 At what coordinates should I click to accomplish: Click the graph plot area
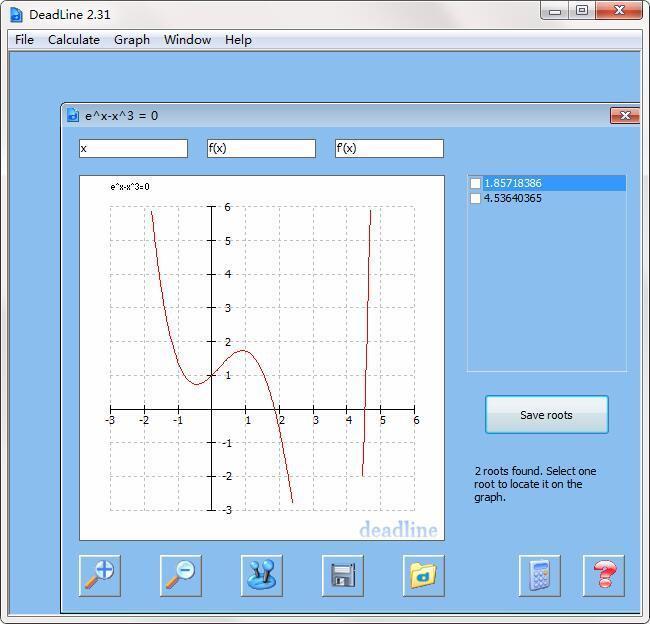pyautogui.click(x=262, y=358)
